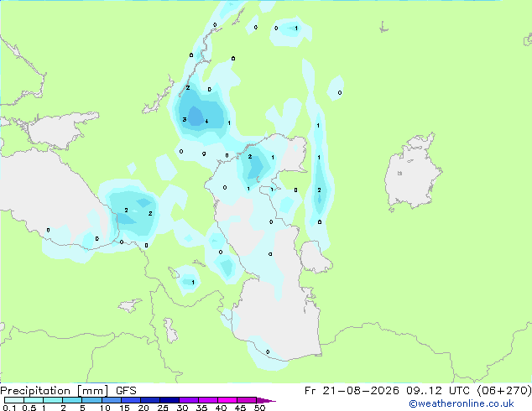
Task: Select the 5–10 mm legend color swatch
Action: [91, 400]
